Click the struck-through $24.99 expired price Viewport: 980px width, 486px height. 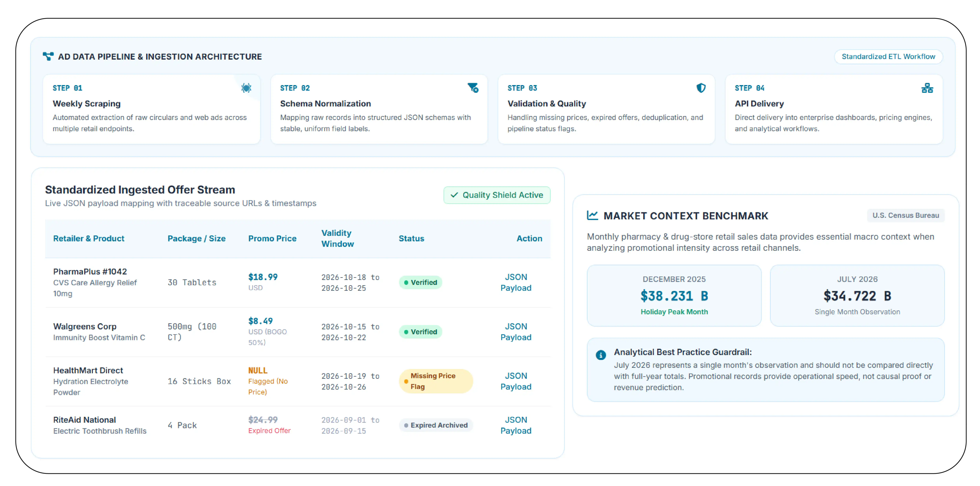tap(263, 420)
